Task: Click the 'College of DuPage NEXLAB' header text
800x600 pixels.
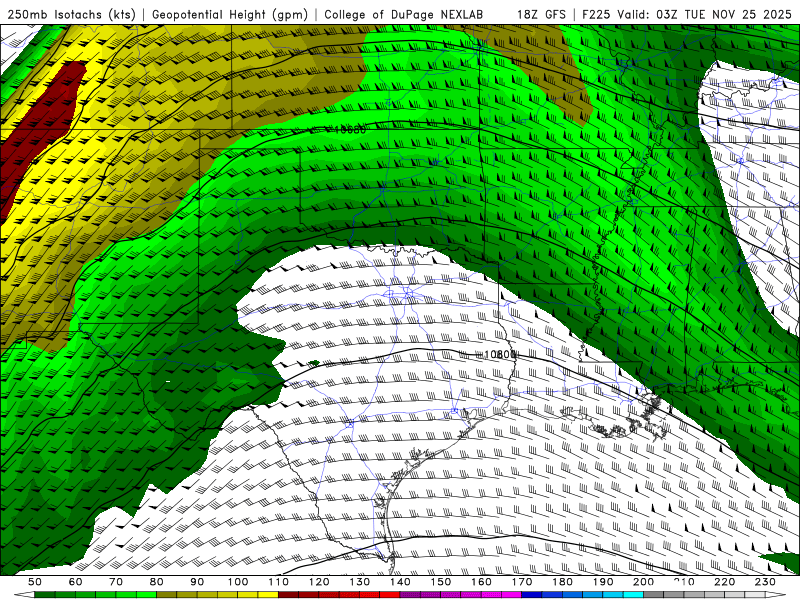Action: 403,14
